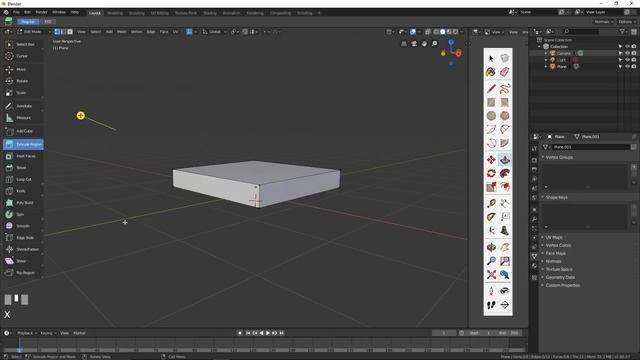Screen dimensions: 640x360
Task: Open the Playback popover in timeline
Action: point(26,333)
